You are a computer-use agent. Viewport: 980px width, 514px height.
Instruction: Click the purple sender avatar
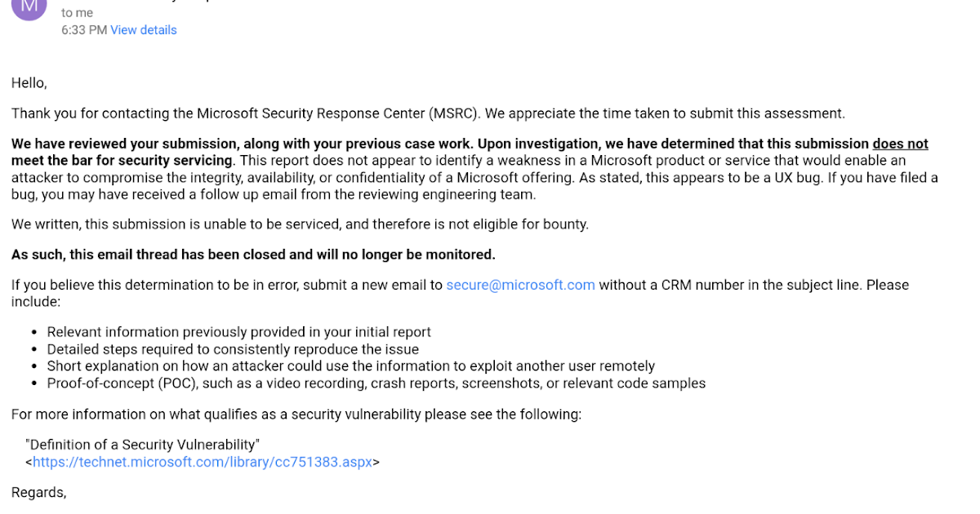click(x=29, y=8)
